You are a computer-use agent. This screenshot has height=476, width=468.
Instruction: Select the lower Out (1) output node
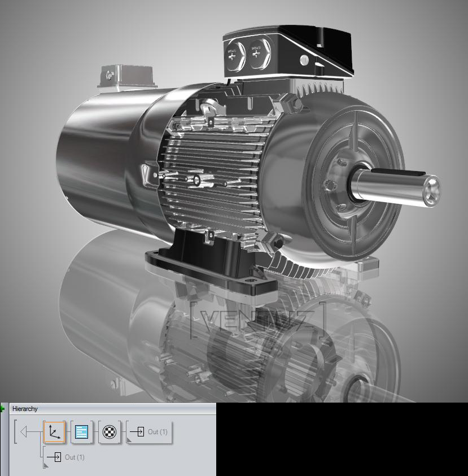pyautogui.click(x=68, y=457)
